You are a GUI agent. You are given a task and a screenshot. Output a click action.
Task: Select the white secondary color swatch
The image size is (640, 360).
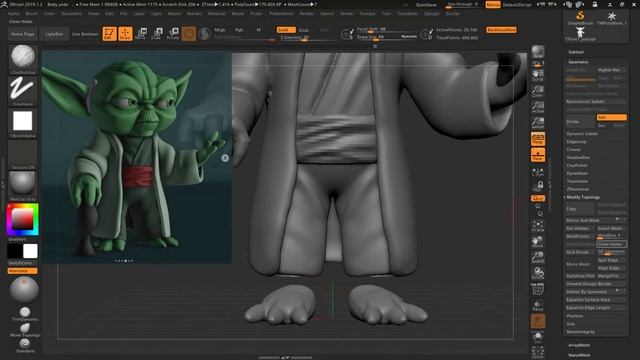[x=30, y=251]
